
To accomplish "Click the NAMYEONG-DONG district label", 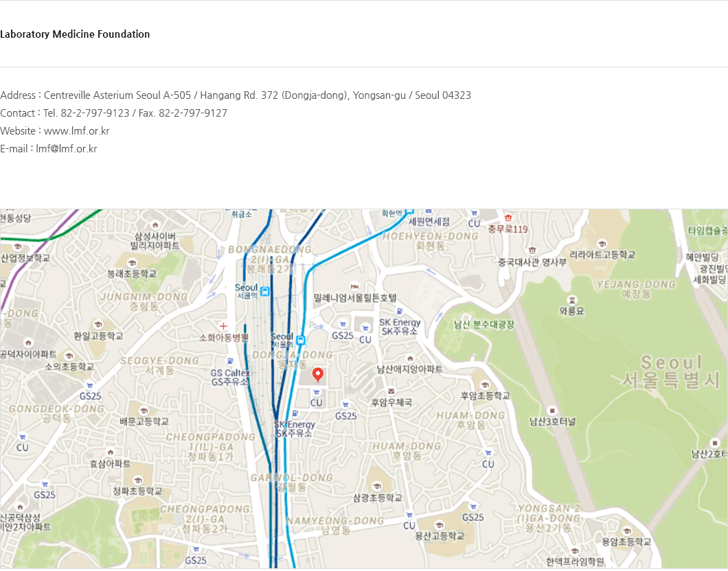I will (335, 526).
